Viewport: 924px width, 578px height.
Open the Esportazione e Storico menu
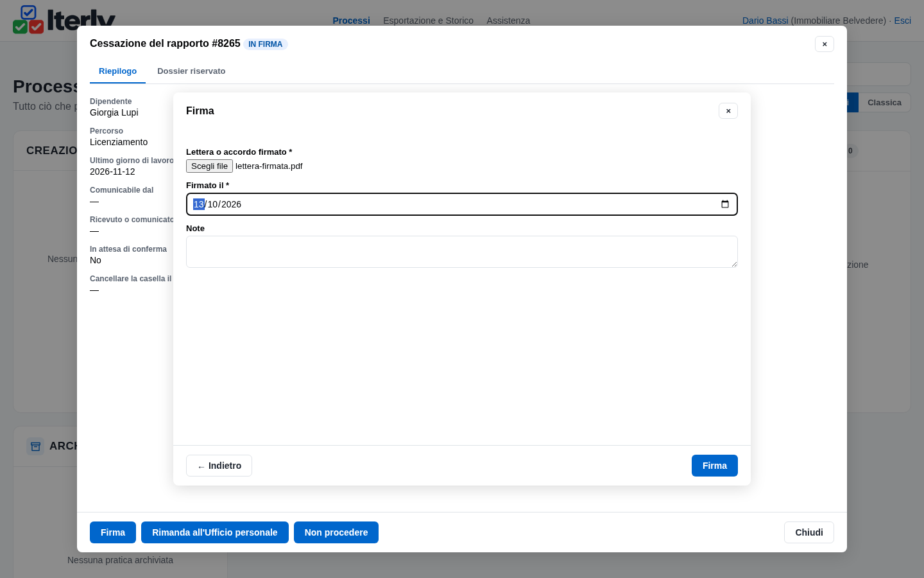click(x=428, y=21)
